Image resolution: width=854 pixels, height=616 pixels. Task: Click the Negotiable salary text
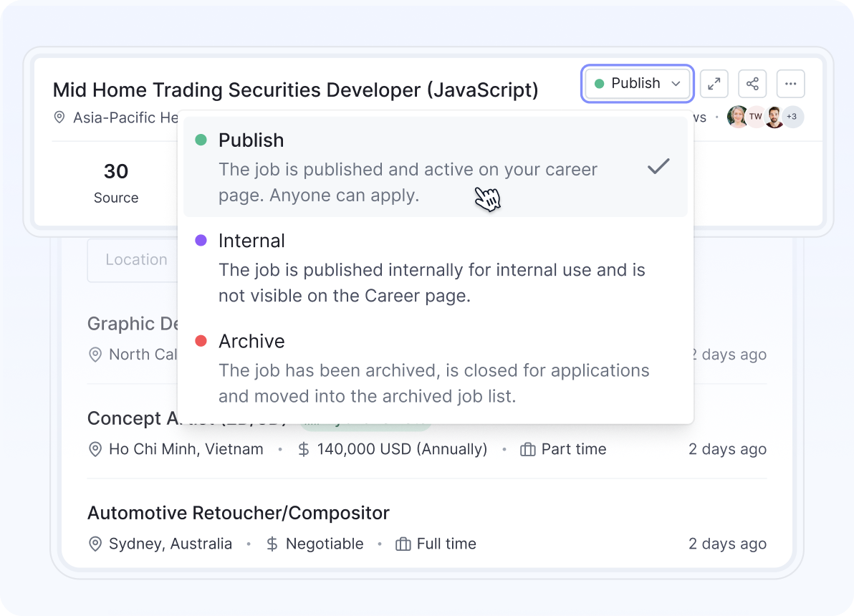pos(325,544)
